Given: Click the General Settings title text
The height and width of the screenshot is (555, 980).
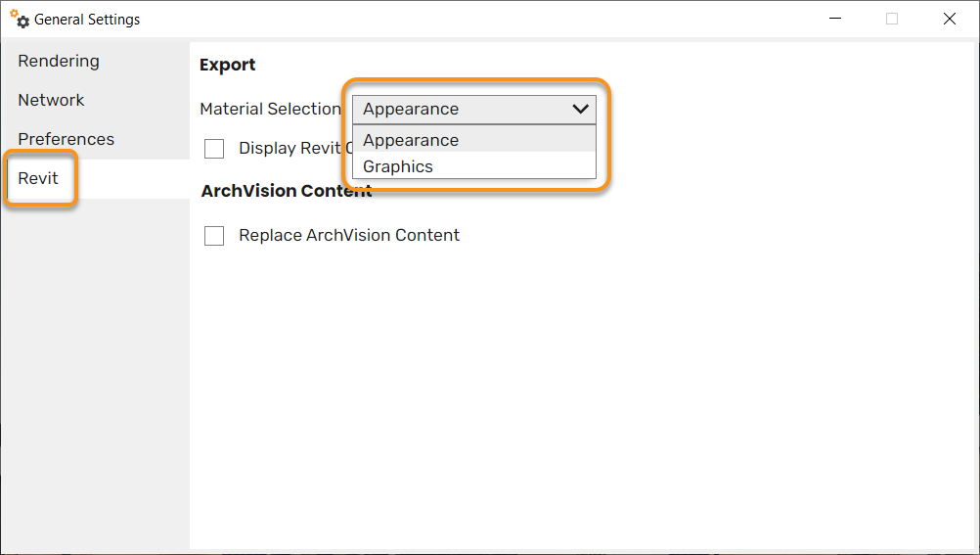Looking at the screenshot, I should [x=87, y=20].
